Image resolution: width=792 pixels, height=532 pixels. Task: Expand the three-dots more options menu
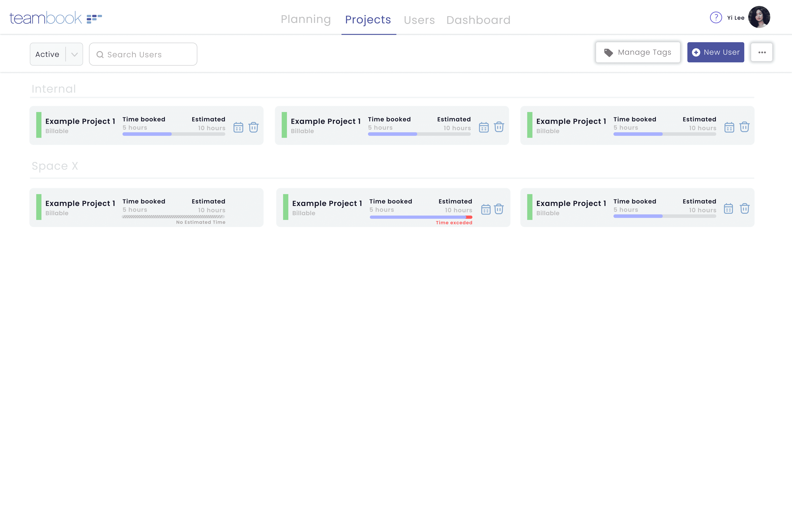762,52
